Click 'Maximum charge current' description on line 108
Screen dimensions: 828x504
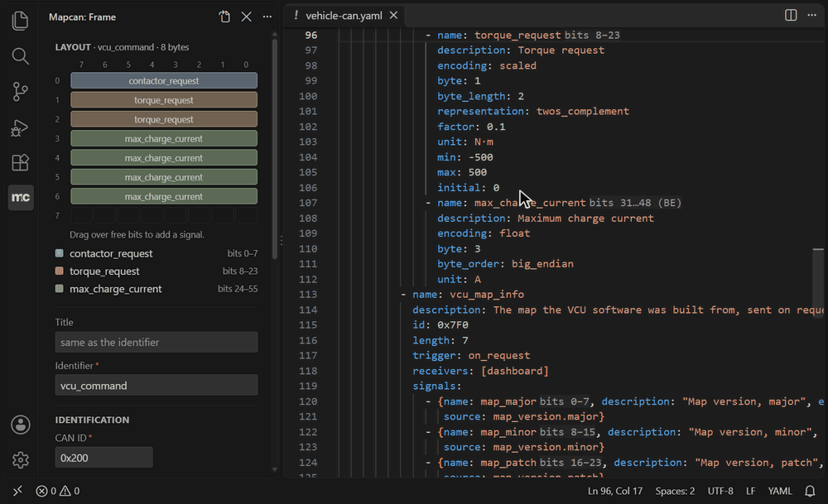pos(585,218)
